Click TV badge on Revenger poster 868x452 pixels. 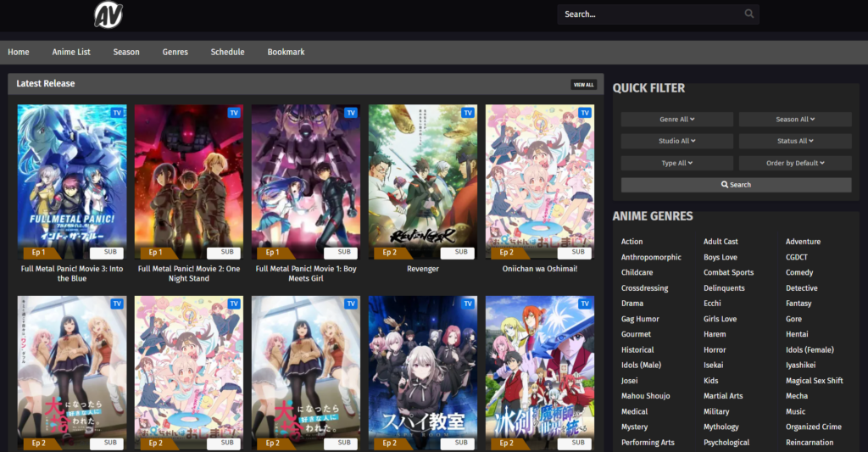coord(468,113)
